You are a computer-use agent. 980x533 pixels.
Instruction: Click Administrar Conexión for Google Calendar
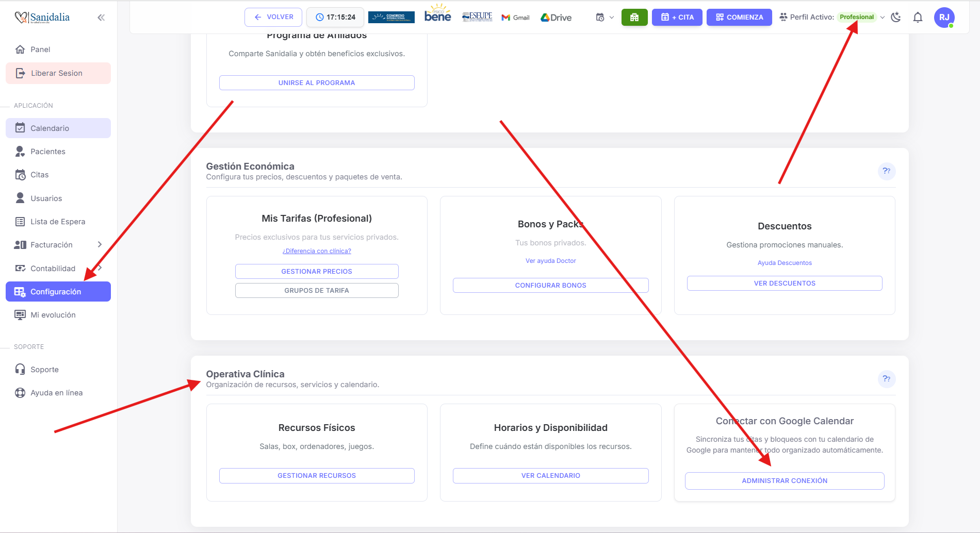coord(784,481)
